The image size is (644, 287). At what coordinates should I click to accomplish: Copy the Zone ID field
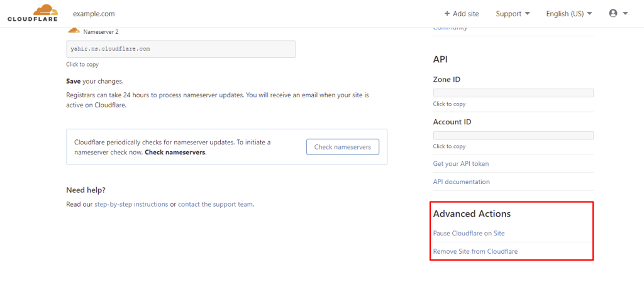(513, 93)
